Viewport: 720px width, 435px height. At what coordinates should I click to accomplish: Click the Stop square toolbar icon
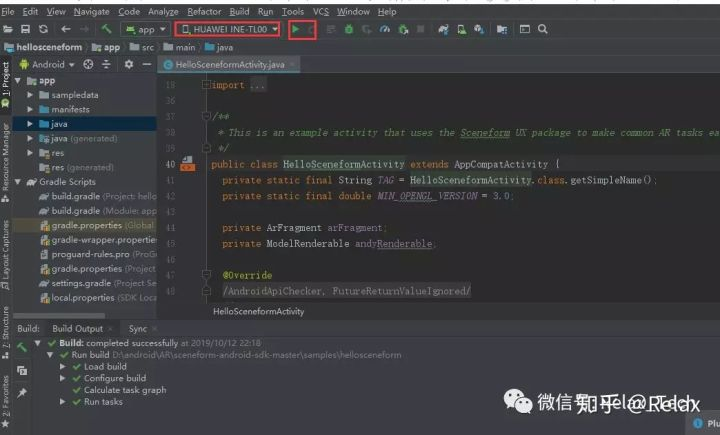click(420, 29)
